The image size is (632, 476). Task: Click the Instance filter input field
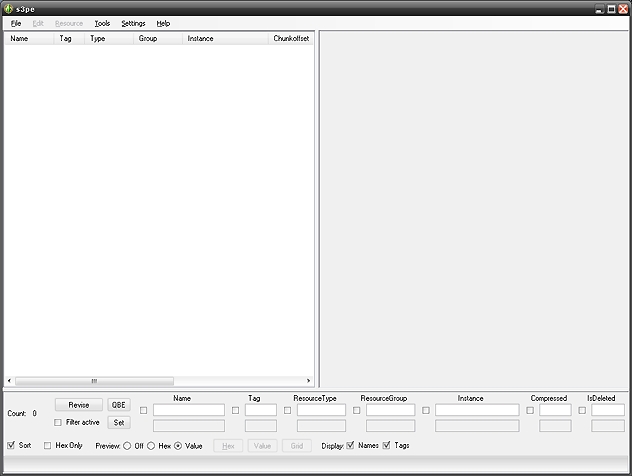click(477, 410)
